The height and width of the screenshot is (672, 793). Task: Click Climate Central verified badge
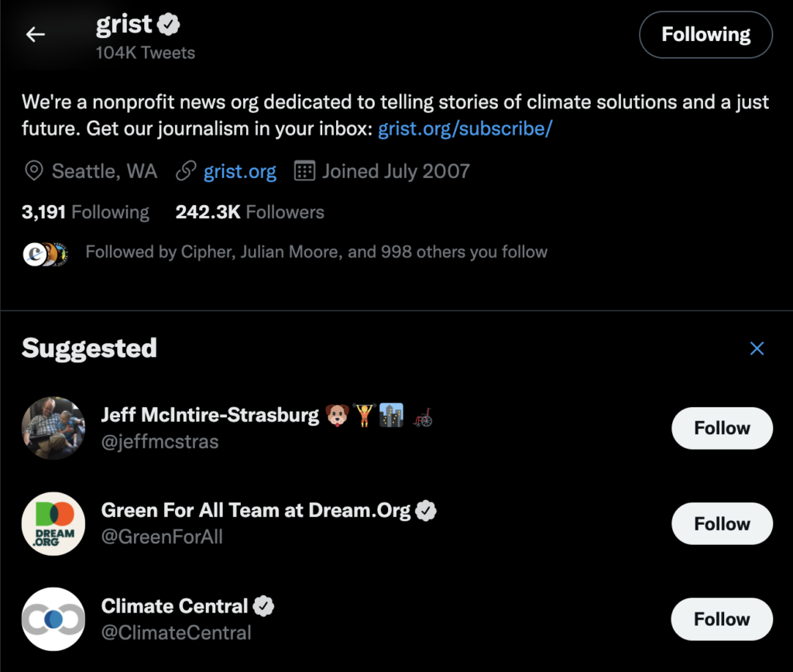click(x=264, y=606)
